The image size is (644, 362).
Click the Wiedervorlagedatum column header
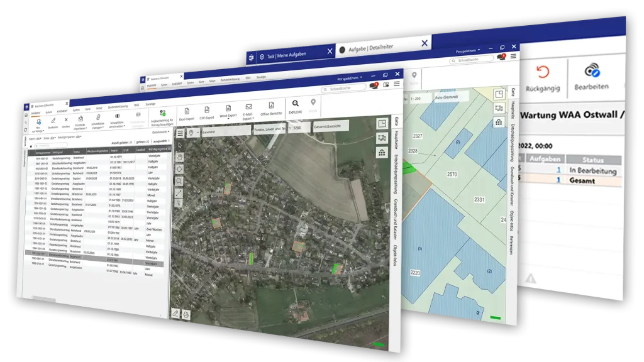click(96, 151)
